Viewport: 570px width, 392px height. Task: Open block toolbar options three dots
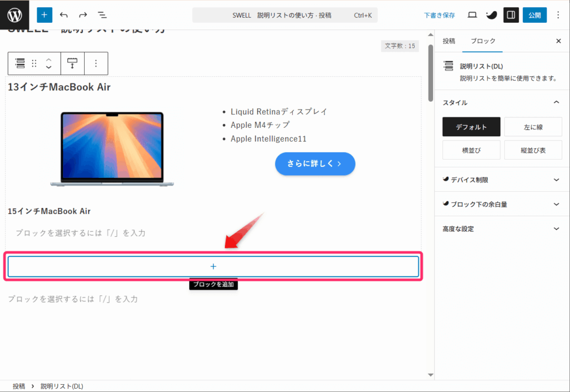[96, 63]
